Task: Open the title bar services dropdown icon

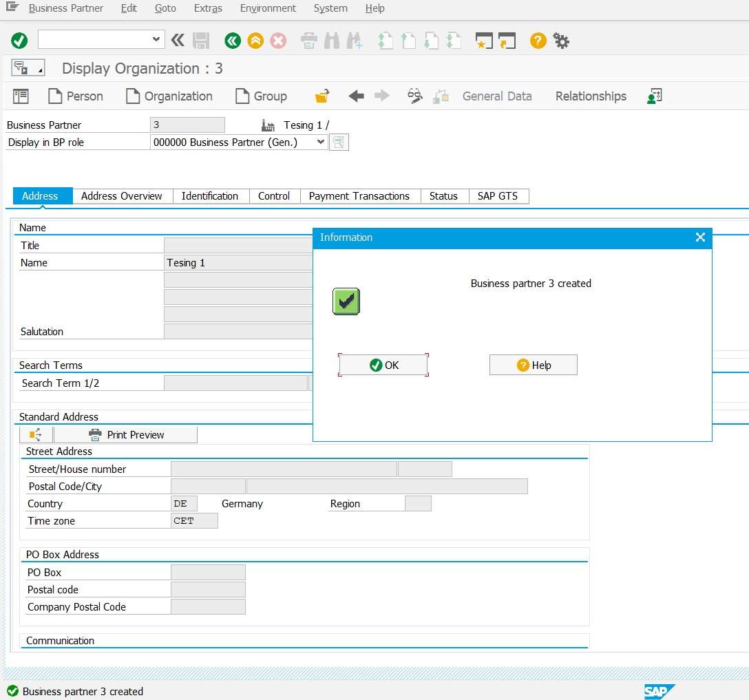Action: tap(28, 68)
